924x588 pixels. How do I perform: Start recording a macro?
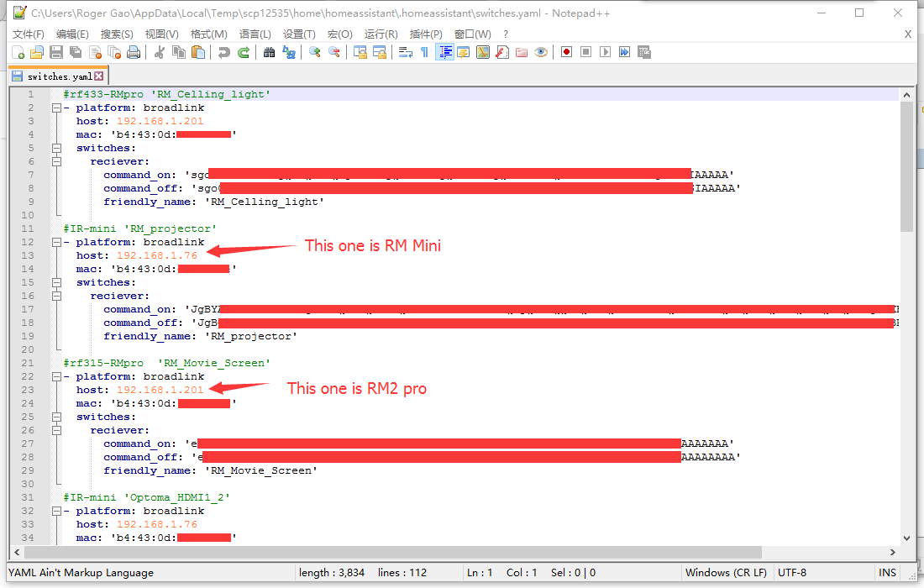564,52
